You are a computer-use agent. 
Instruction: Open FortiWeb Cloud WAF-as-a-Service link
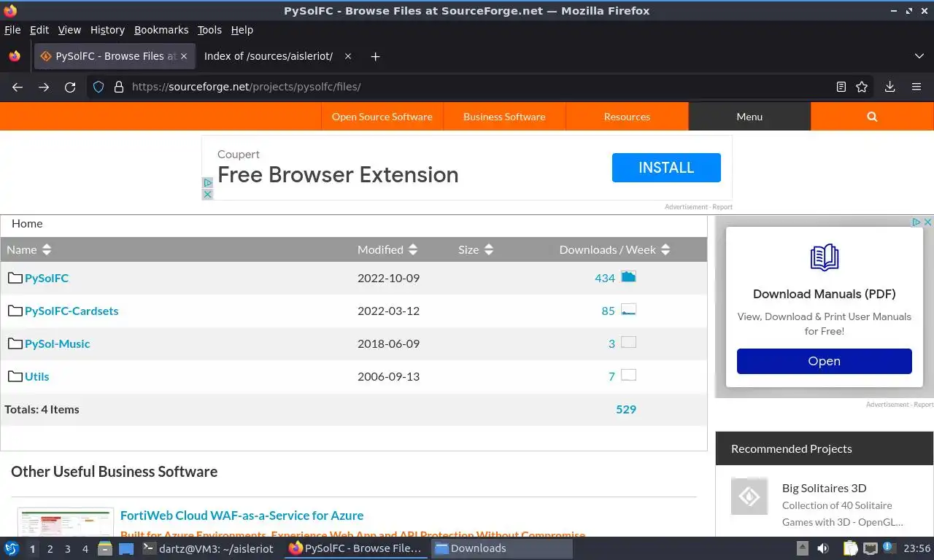click(x=242, y=516)
